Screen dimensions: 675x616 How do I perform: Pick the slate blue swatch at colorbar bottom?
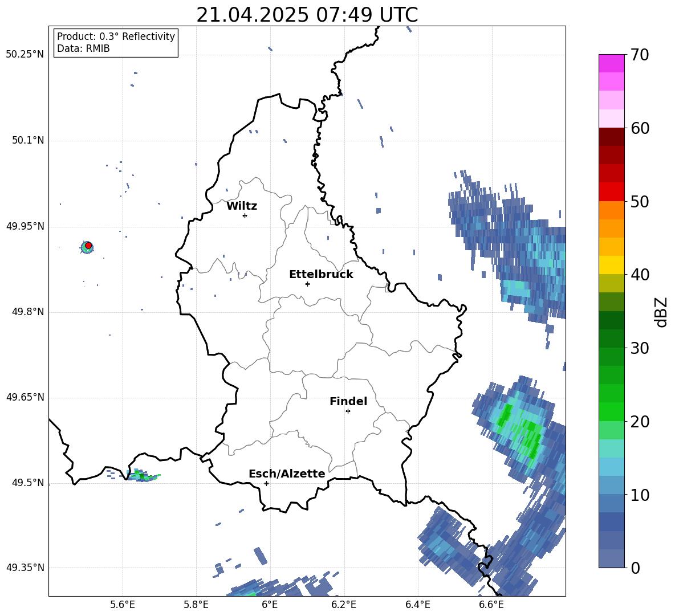611,559
